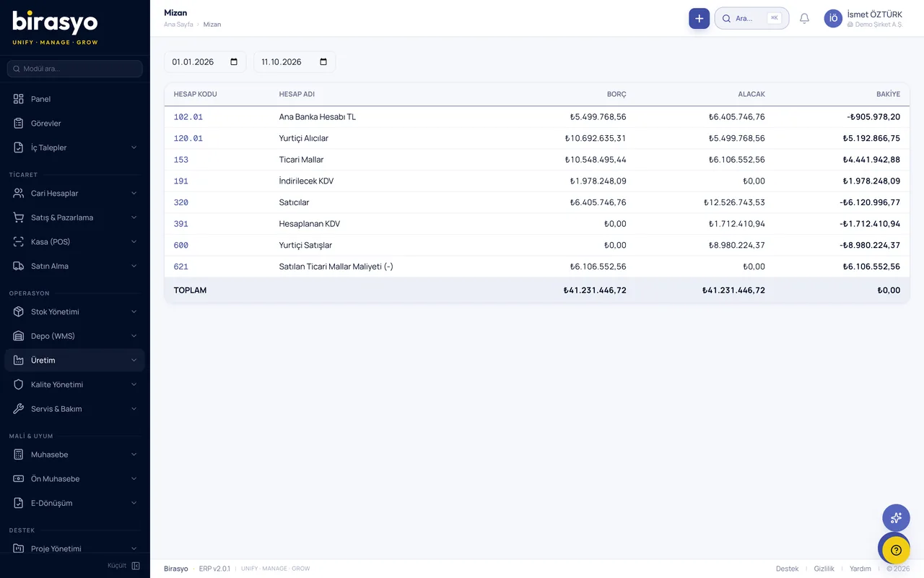Click the Gizlilik footer link

click(824, 569)
